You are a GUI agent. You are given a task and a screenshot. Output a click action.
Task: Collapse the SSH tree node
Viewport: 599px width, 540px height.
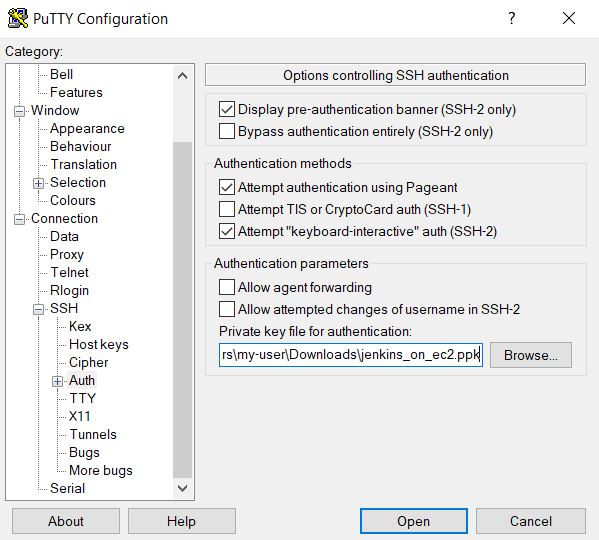38,309
